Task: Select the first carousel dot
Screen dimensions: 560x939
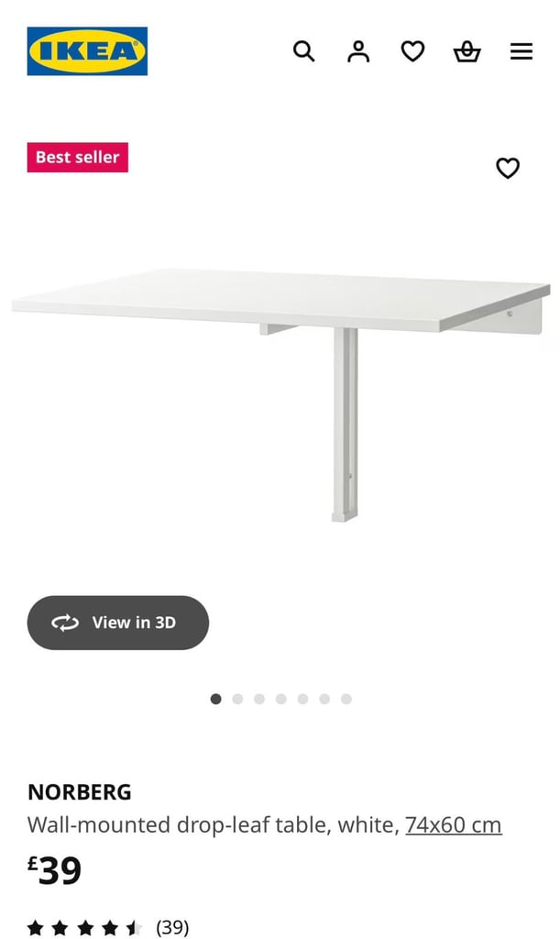Action: tap(216, 699)
